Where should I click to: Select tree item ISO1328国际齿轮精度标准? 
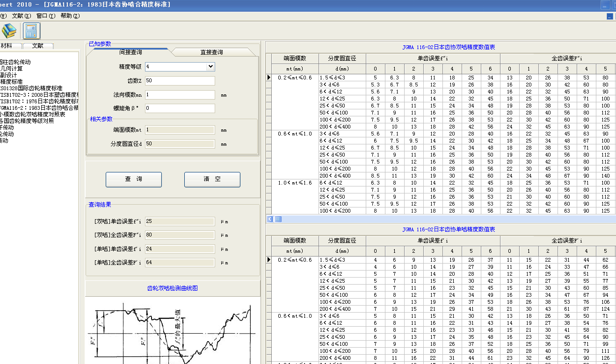[31, 88]
